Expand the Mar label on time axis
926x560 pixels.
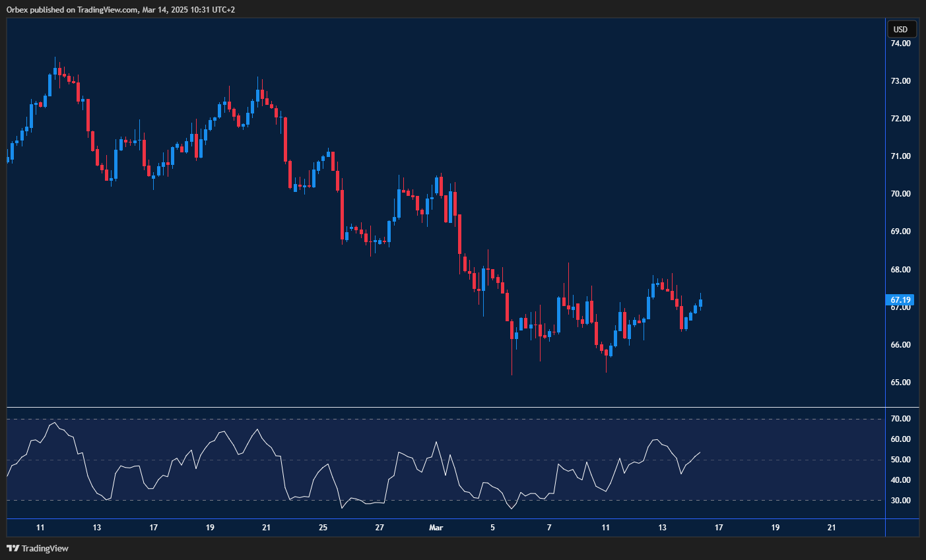436,528
